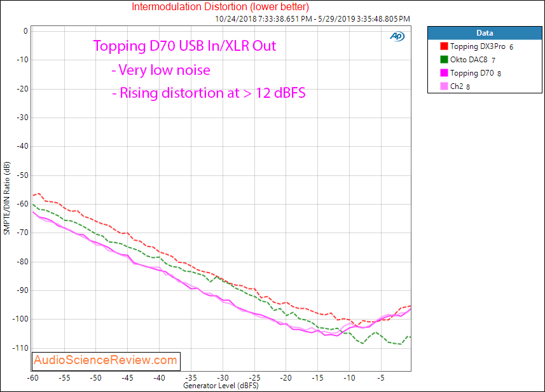Click the 0 tick on the vertical axis

[25, 31]
